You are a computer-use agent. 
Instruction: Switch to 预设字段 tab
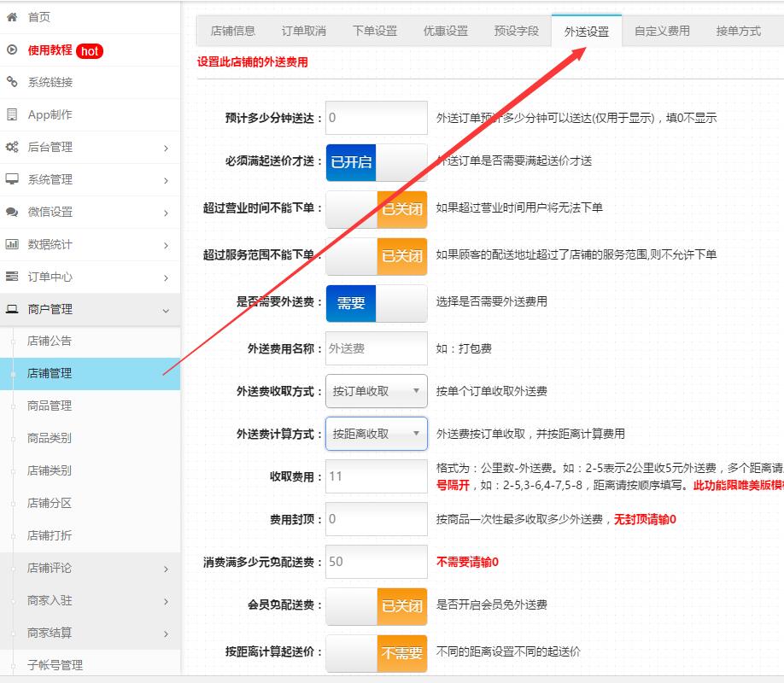517,31
